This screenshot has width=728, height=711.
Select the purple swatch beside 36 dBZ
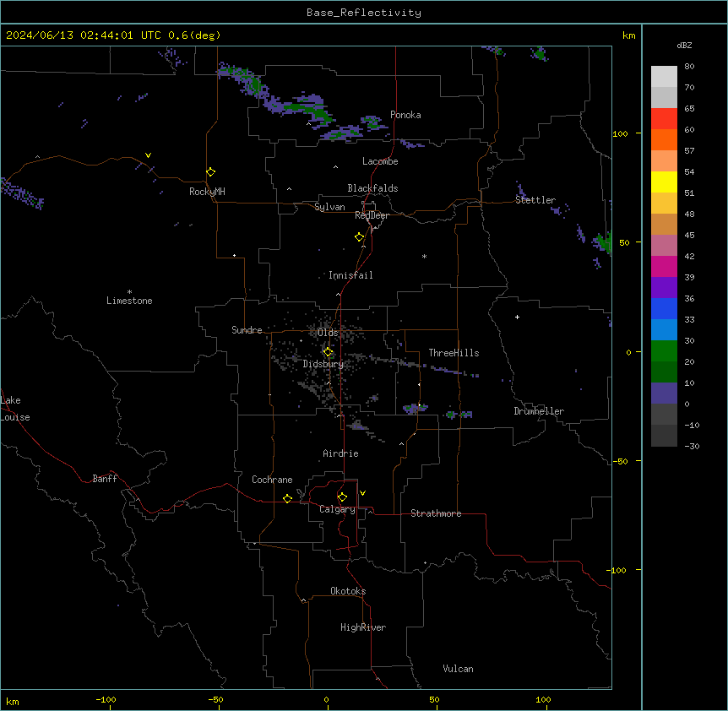pos(664,288)
